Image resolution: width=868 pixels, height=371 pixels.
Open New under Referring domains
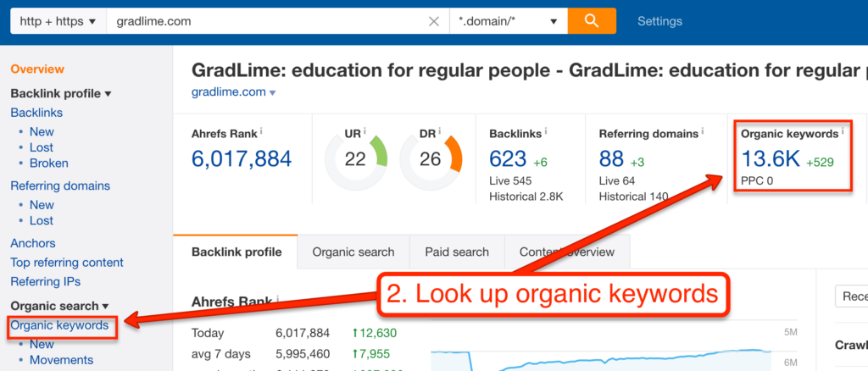tap(42, 205)
